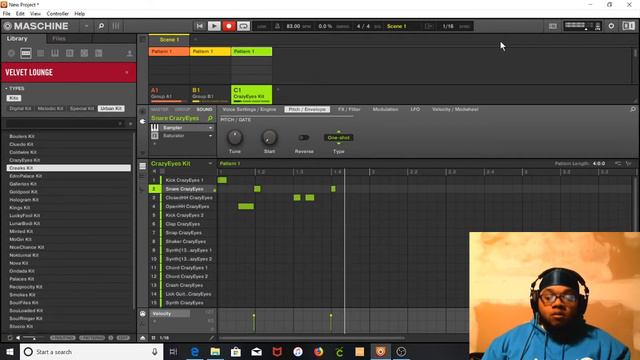Viewport: 640px width, 360px height.
Task: Toggle the Special Kit subtype tag
Action: click(x=82, y=109)
